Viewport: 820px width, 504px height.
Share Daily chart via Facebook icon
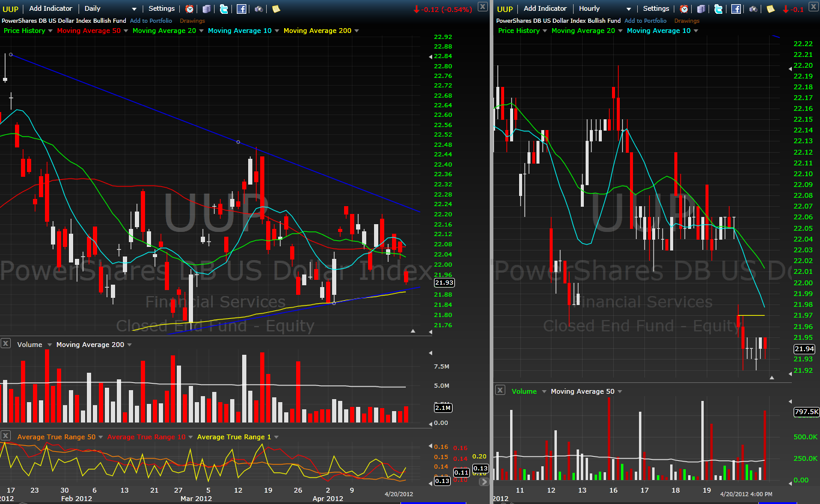coord(241,9)
